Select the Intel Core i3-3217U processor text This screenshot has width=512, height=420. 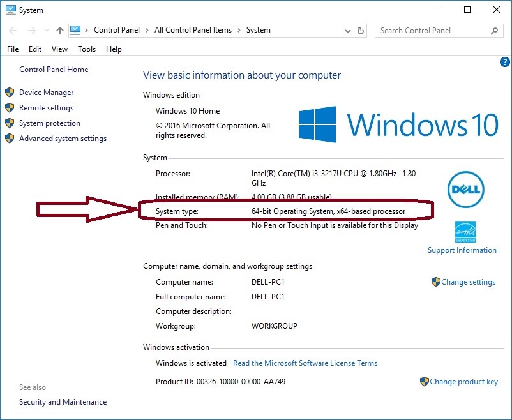(333, 178)
